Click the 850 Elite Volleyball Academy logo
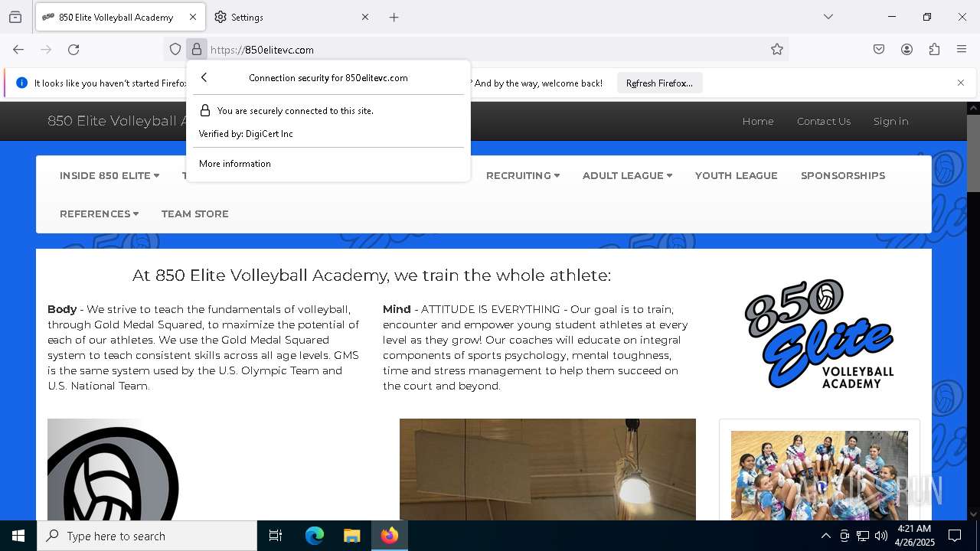 pyautogui.click(x=819, y=333)
